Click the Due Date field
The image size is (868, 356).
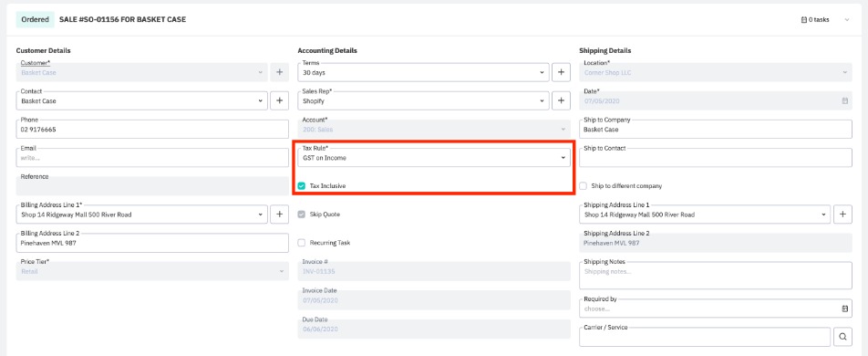click(x=434, y=329)
